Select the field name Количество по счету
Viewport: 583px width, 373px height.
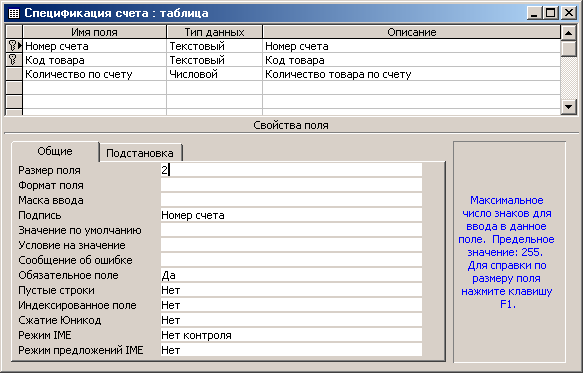[94, 74]
